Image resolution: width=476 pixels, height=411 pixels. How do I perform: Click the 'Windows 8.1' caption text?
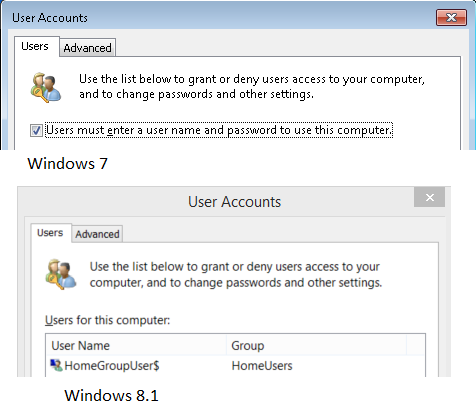[111, 395]
